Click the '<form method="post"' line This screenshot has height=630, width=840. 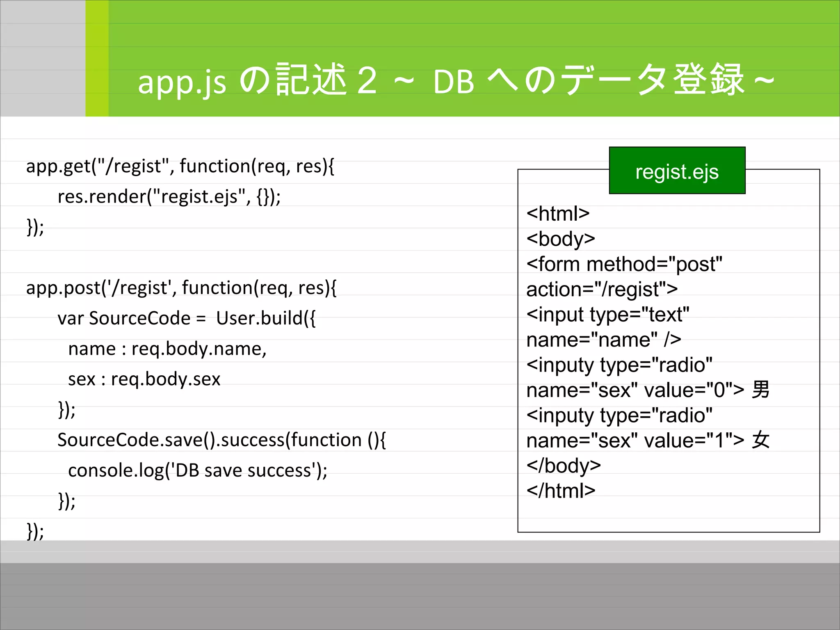[624, 264]
